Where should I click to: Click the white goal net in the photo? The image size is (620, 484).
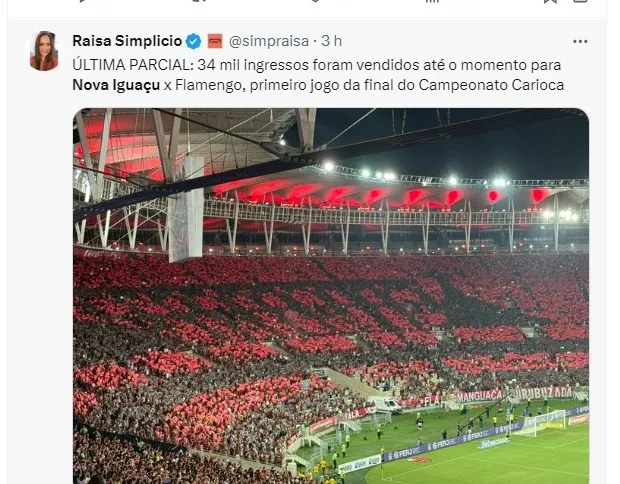click(x=540, y=422)
